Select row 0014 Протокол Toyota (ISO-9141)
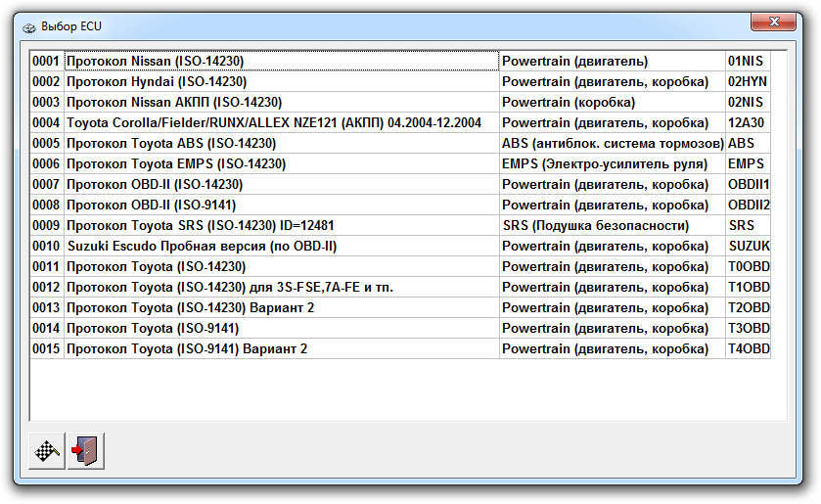Screen dimensions: 821x504 (282, 328)
